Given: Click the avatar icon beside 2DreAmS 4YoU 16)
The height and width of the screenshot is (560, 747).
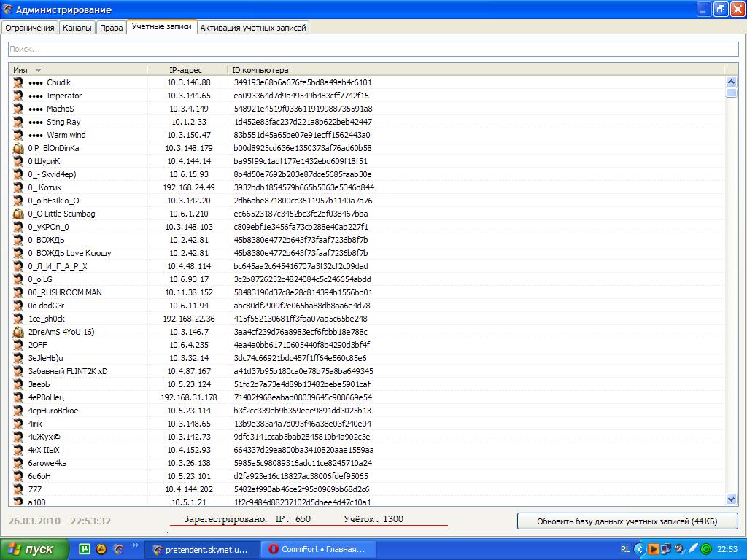Looking at the screenshot, I should pos(18,332).
